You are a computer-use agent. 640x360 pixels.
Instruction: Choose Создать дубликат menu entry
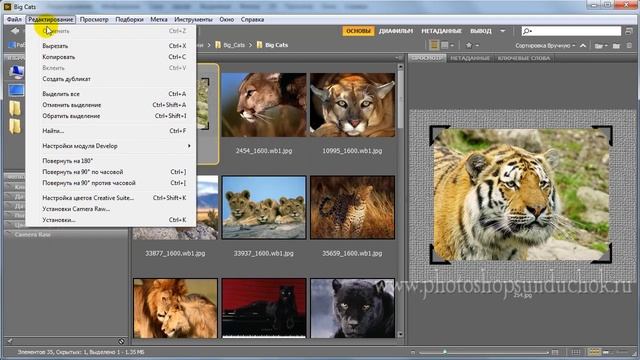111,79
